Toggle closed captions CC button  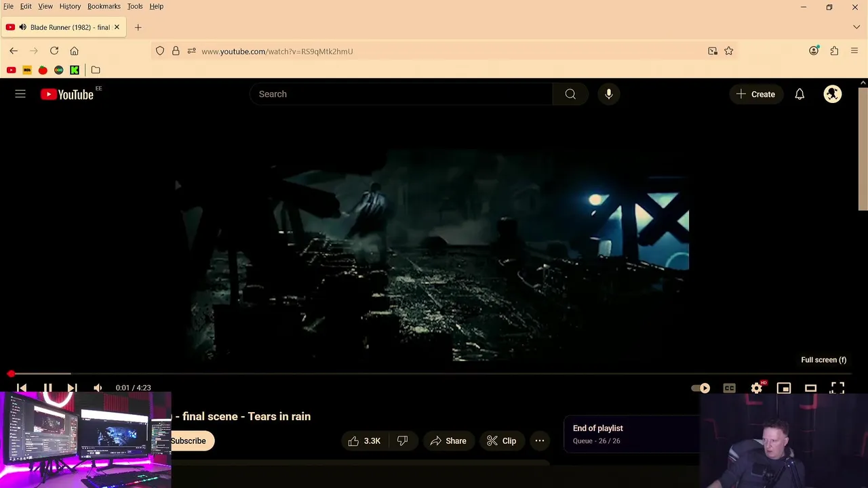(729, 388)
